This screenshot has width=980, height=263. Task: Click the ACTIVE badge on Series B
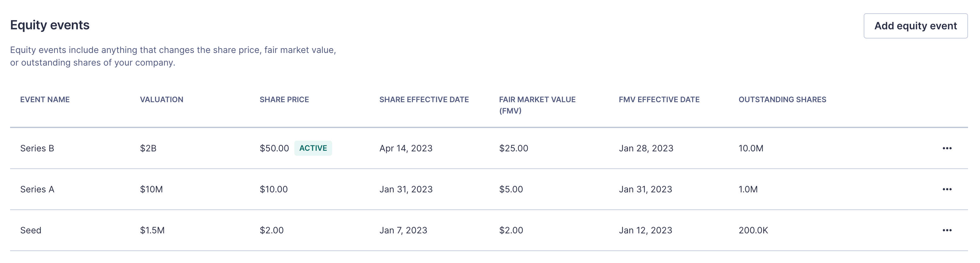pyautogui.click(x=313, y=148)
